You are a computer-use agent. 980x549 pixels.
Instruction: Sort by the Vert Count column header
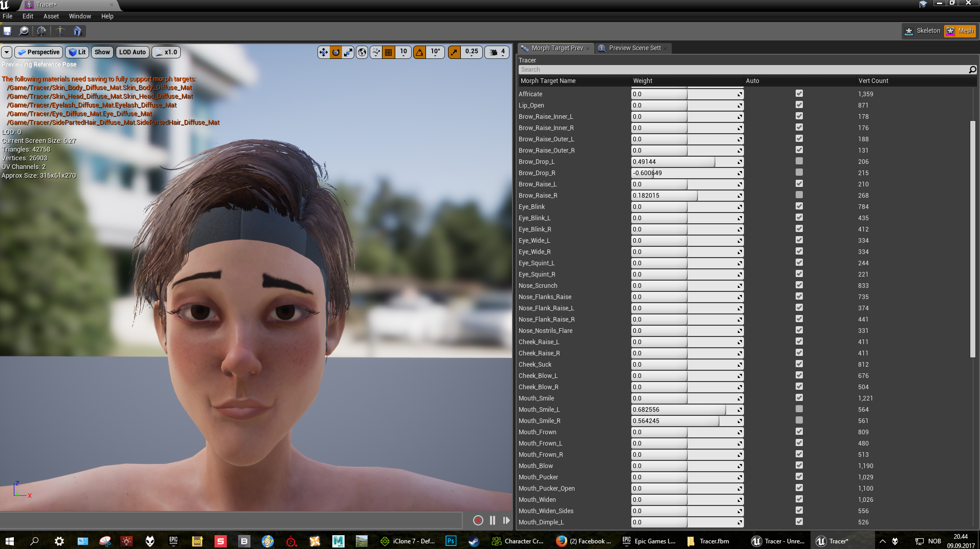(x=873, y=81)
